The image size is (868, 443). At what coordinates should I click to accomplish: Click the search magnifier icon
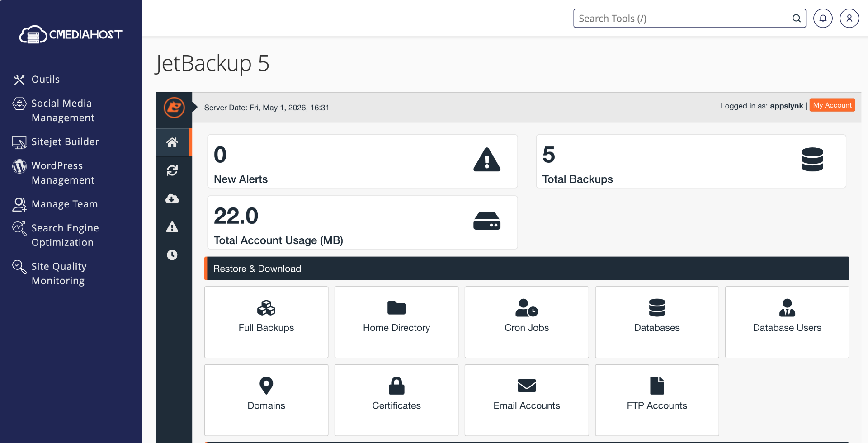coord(797,19)
